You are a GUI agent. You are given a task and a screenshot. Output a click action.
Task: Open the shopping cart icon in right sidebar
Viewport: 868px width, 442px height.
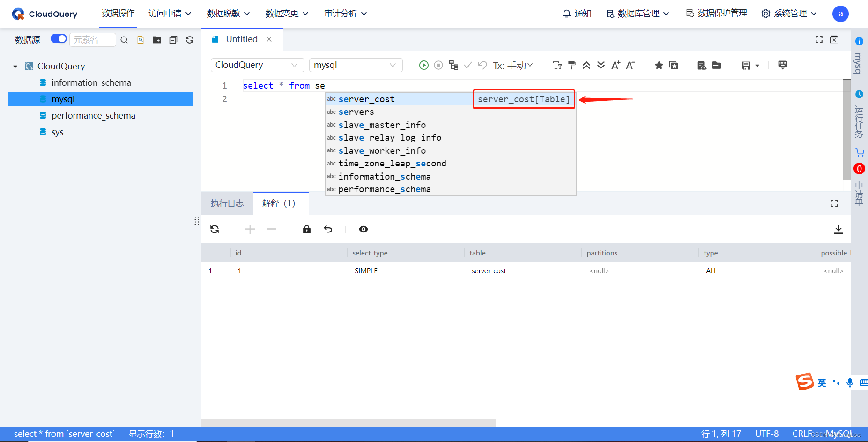[x=859, y=152]
